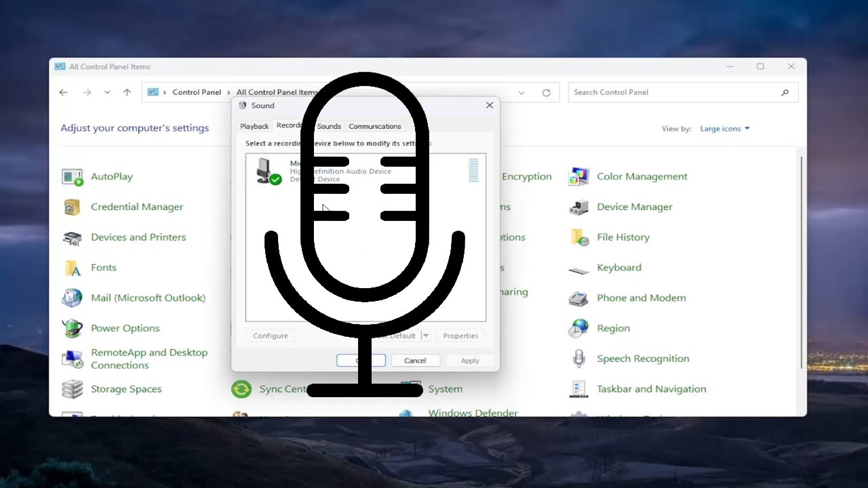Refresh the Control Panel address bar
Image resolution: width=868 pixels, height=488 pixels.
pyautogui.click(x=546, y=93)
